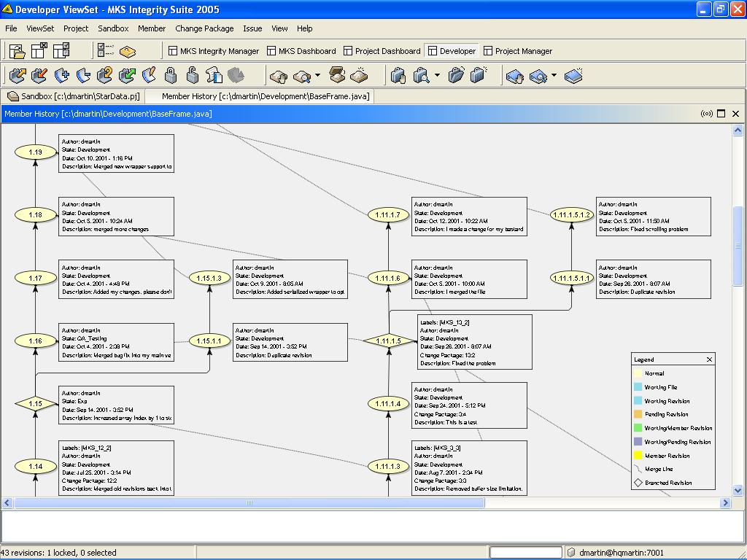
Task: Select branched revision node 1.15
Action: (x=36, y=404)
